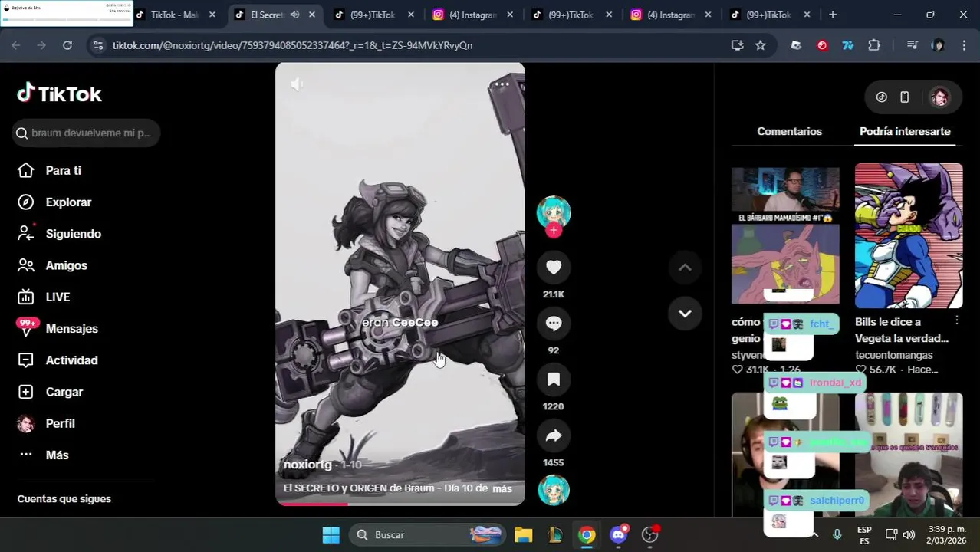Open the creator avatar beside the video
This screenshot has height=552, width=980.
click(x=554, y=212)
